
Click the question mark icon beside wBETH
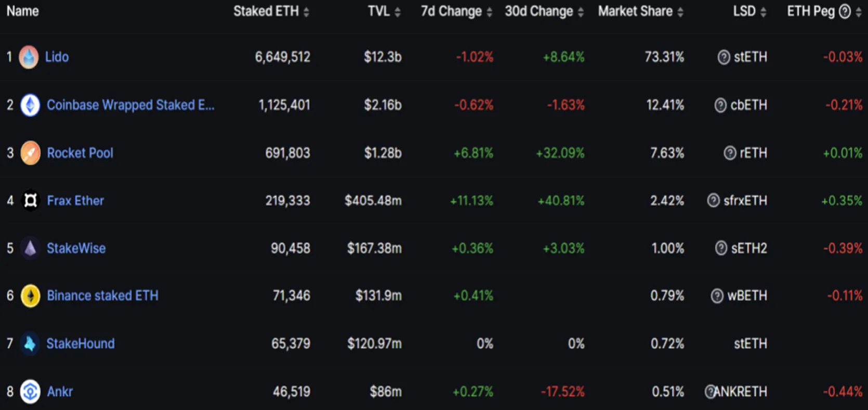tap(717, 296)
